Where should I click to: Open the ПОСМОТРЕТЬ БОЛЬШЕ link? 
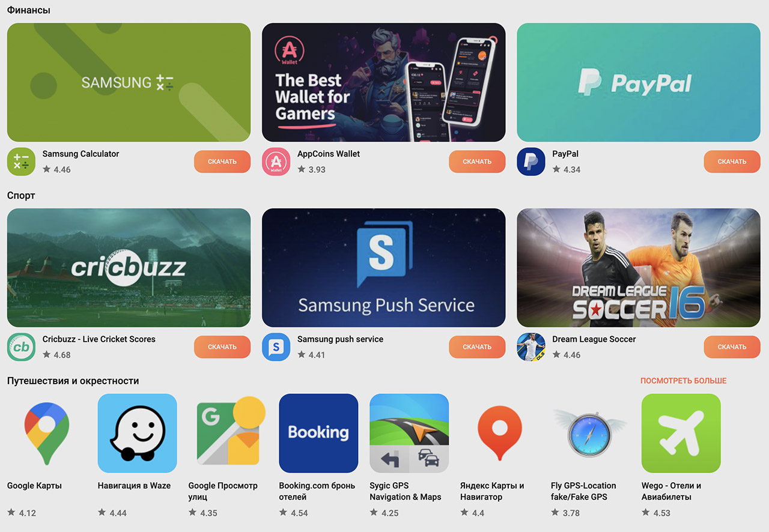pyautogui.click(x=684, y=381)
